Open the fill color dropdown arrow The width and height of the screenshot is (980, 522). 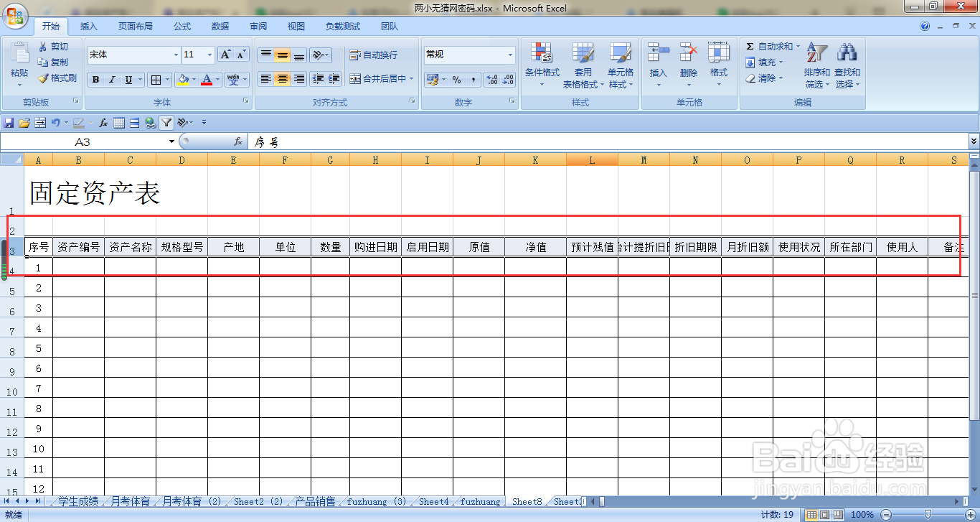click(x=194, y=80)
